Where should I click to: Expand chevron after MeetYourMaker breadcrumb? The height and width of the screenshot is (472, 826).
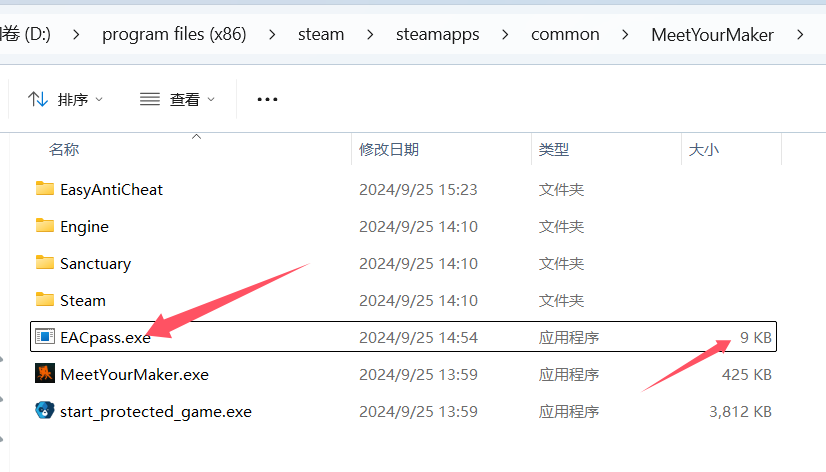click(800, 35)
